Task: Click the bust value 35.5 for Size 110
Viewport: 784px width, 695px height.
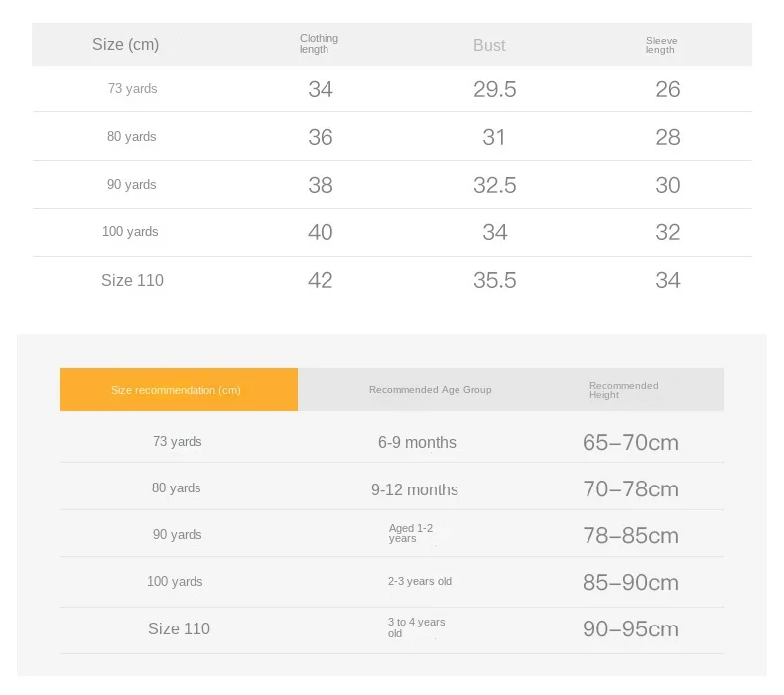Action: click(495, 280)
